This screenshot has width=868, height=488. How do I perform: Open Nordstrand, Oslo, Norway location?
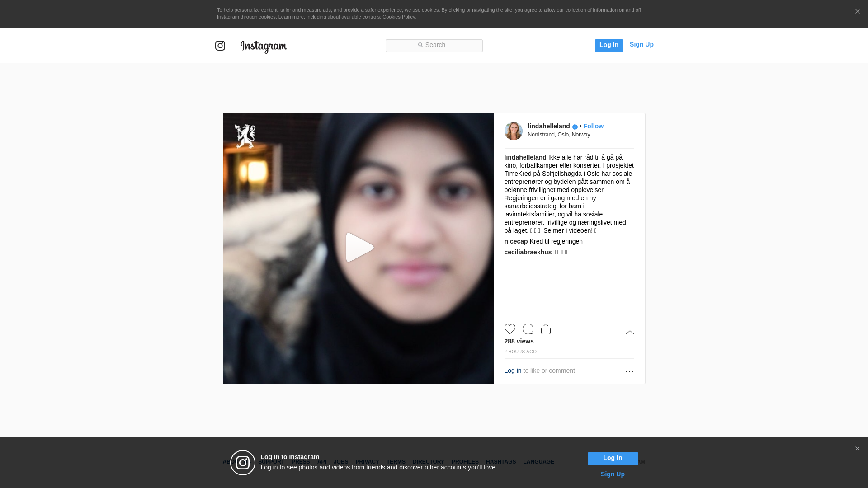(x=559, y=135)
